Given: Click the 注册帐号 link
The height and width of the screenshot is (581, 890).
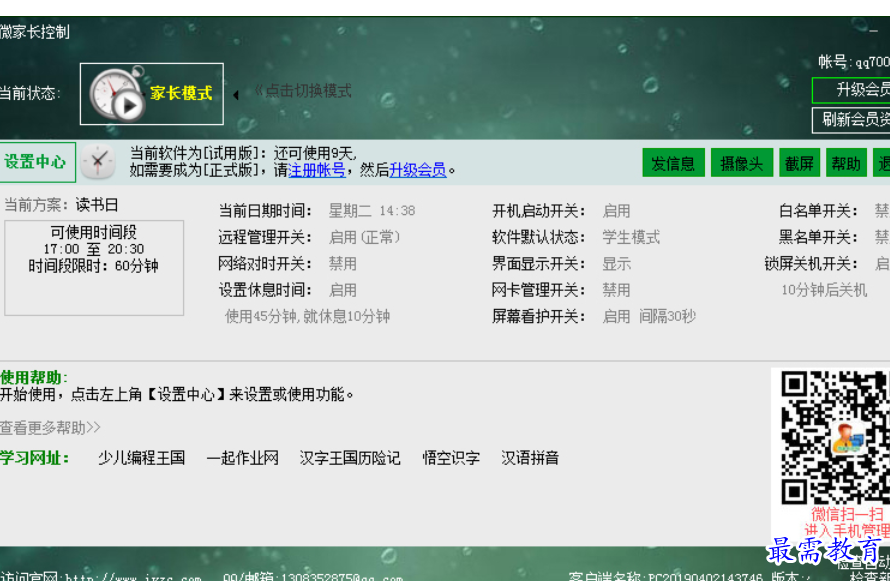Looking at the screenshot, I should tap(316, 170).
